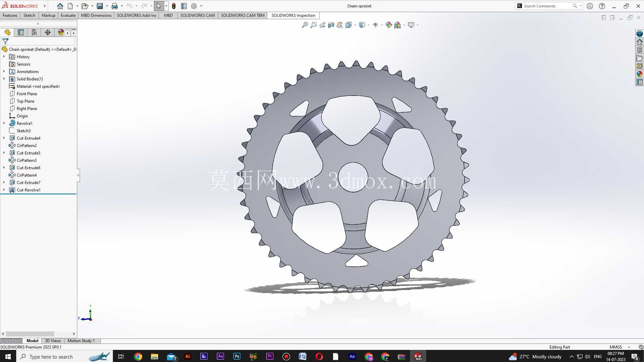Click Zoom to Area magnifier icon

click(x=314, y=25)
